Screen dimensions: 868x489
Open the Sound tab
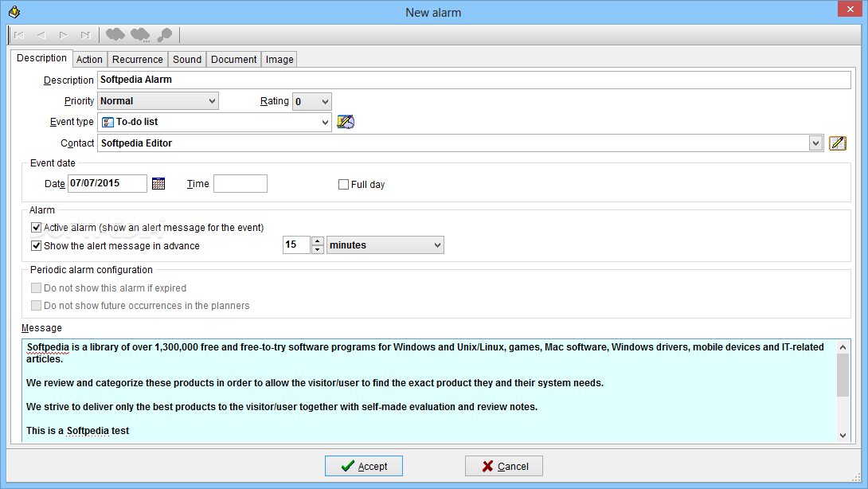pos(187,59)
